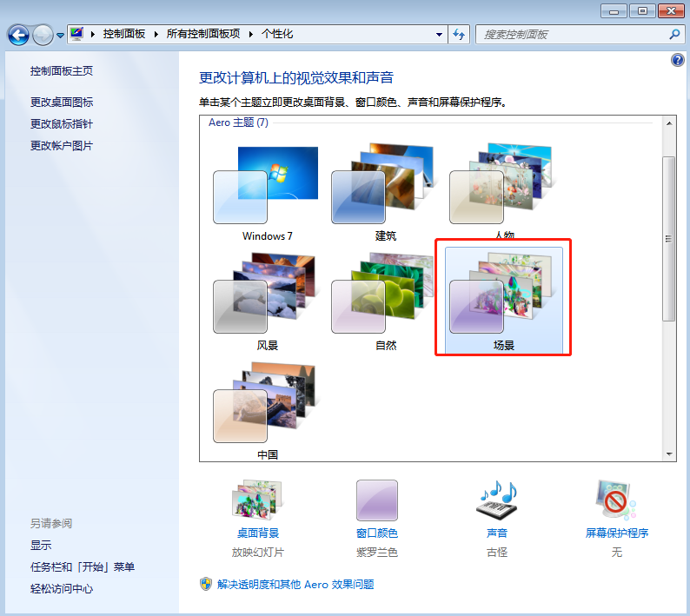Click the 搜索控制面板 search field
The width and height of the screenshot is (690, 616).
(572, 35)
